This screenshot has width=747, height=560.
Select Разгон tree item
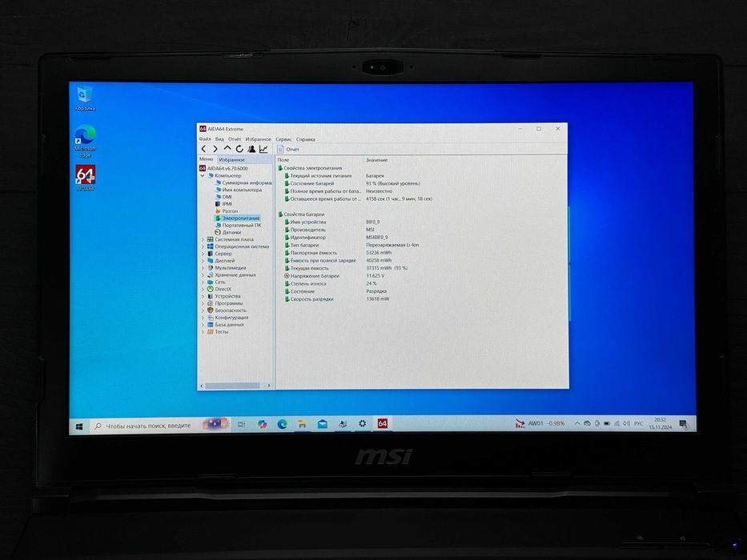227,211
